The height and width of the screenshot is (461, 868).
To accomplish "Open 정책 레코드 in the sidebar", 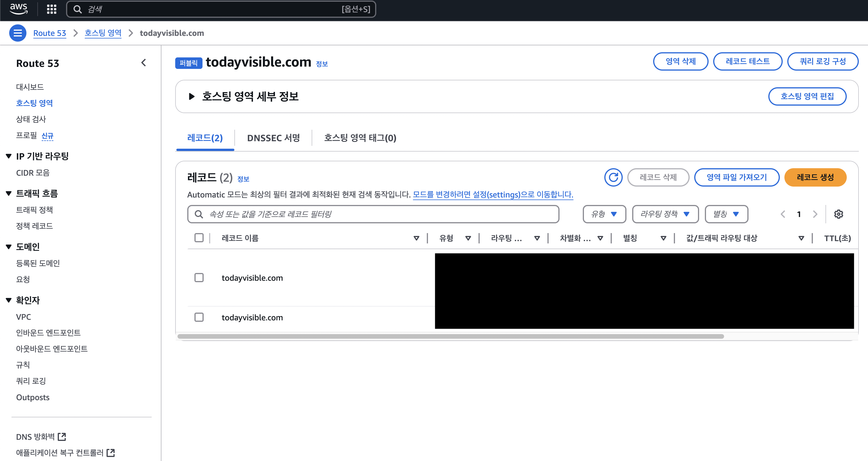I will [x=34, y=226].
